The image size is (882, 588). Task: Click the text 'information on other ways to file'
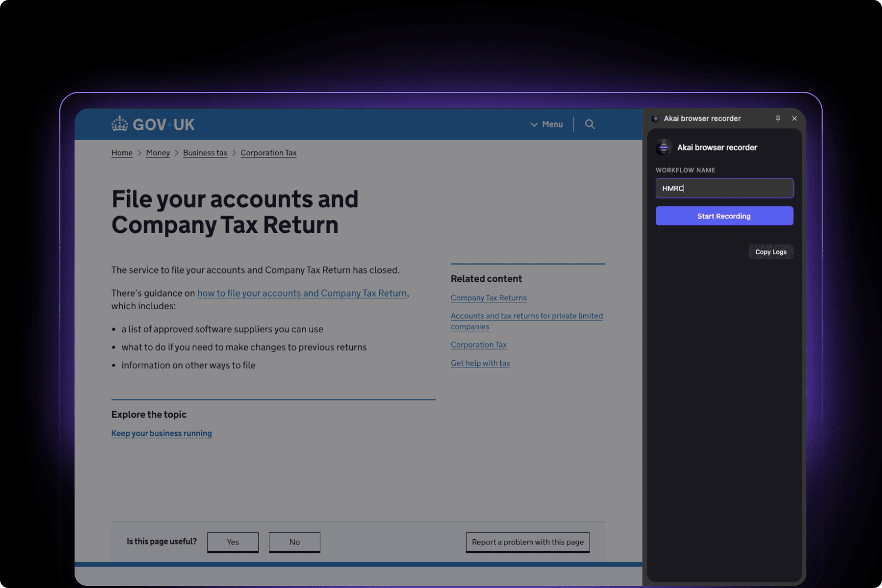188,365
